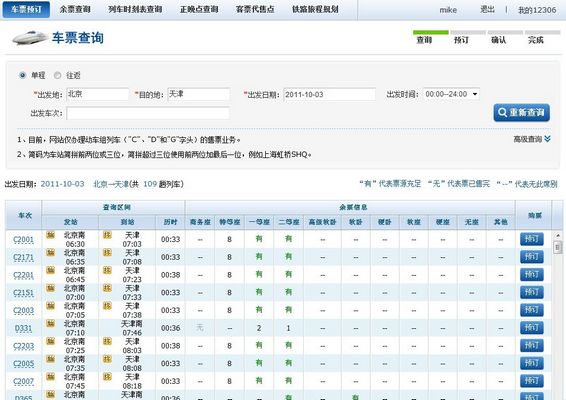Click the 出发日期 date field
566x400 pixels.
(x=330, y=95)
